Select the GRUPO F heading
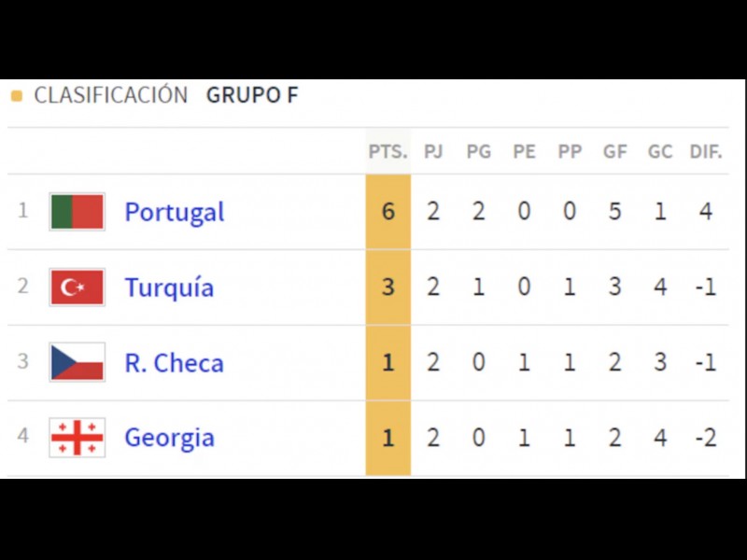Viewport: 747px width, 560px height. tap(252, 95)
